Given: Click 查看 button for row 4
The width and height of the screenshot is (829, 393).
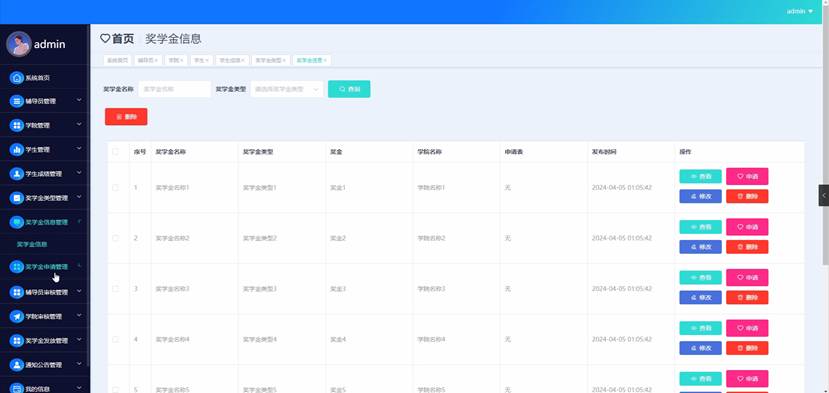Looking at the screenshot, I should click(701, 328).
